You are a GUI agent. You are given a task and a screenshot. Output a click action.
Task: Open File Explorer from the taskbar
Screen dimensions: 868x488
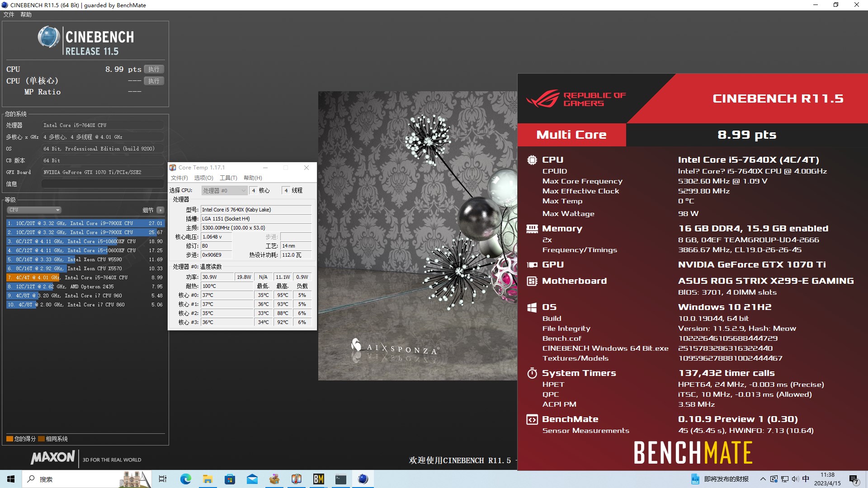208,479
